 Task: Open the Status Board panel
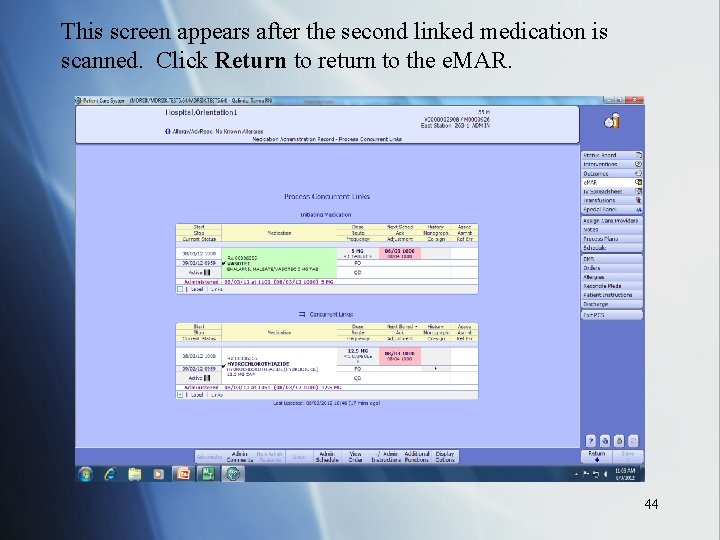[x=612, y=155]
